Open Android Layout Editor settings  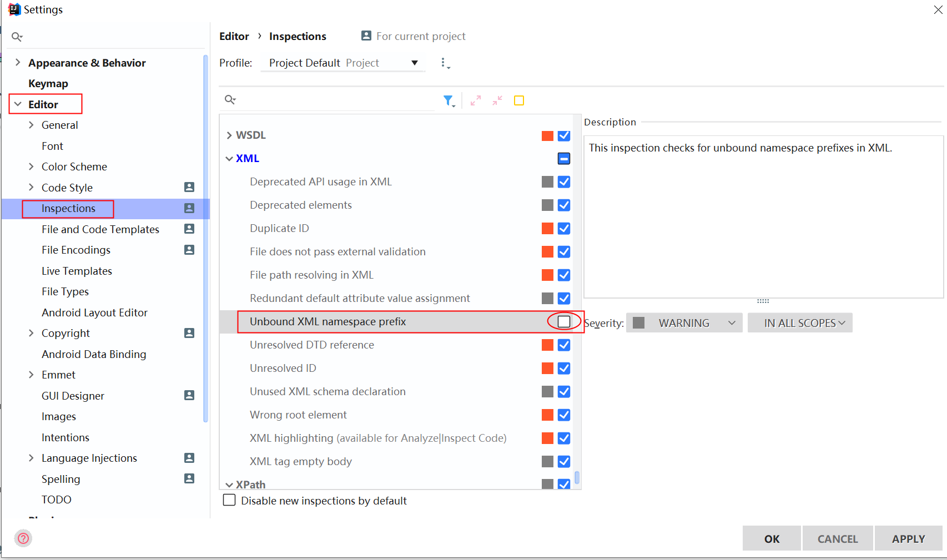point(94,312)
